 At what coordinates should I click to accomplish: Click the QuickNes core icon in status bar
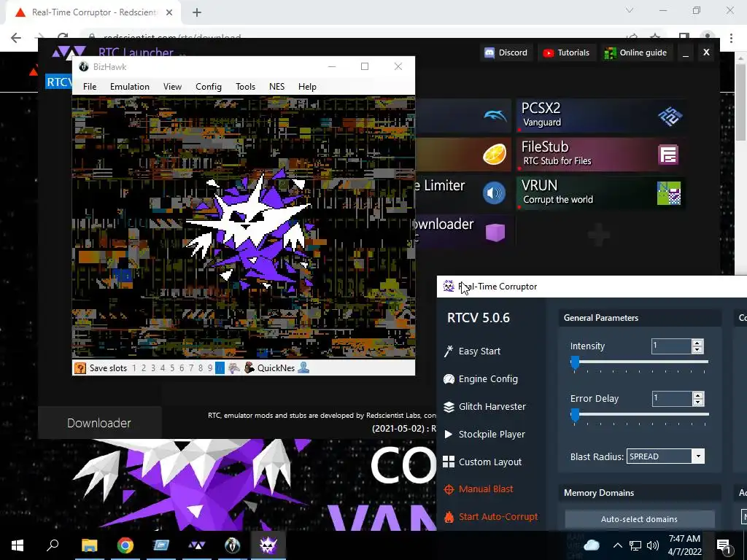tap(249, 367)
